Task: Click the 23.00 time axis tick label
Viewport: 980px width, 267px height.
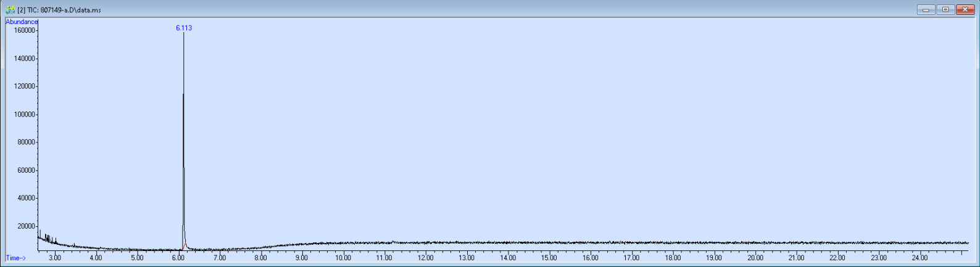Action: tap(879, 258)
